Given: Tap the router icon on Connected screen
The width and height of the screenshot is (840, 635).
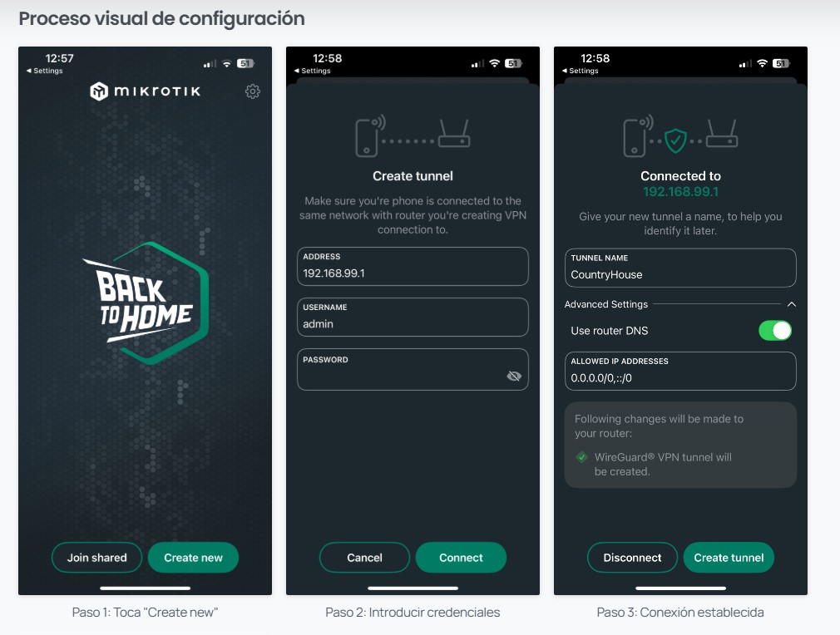Looking at the screenshot, I should click(x=722, y=133).
